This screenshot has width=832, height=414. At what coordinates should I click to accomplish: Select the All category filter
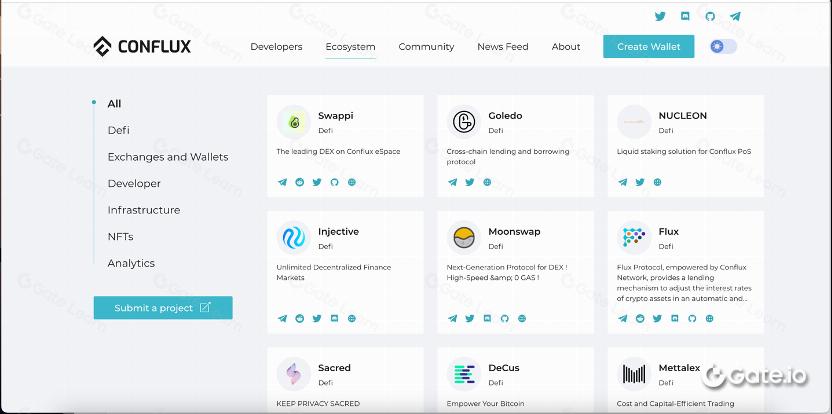(114, 104)
